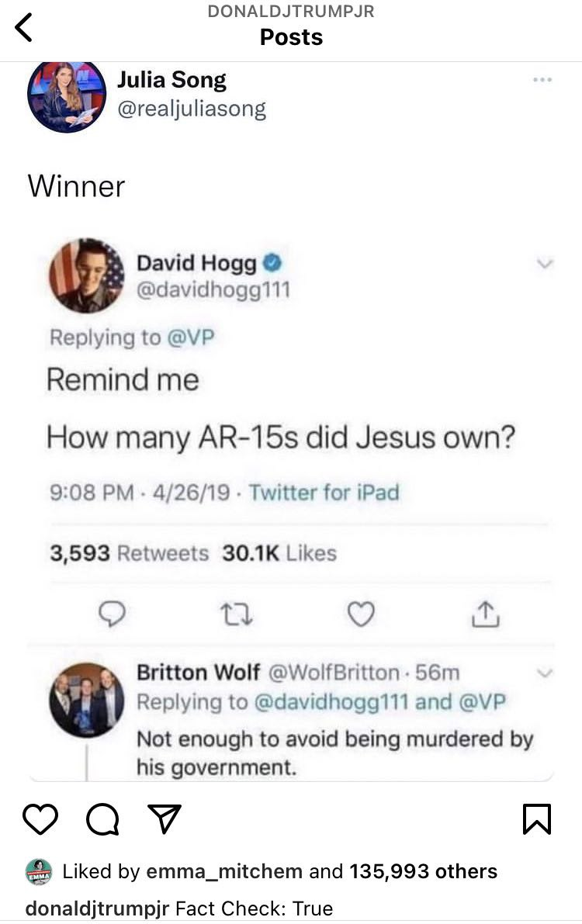The width and height of the screenshot is (582, 924).
Task: Open David Hogg's avatar
Action: pos(87,275)
